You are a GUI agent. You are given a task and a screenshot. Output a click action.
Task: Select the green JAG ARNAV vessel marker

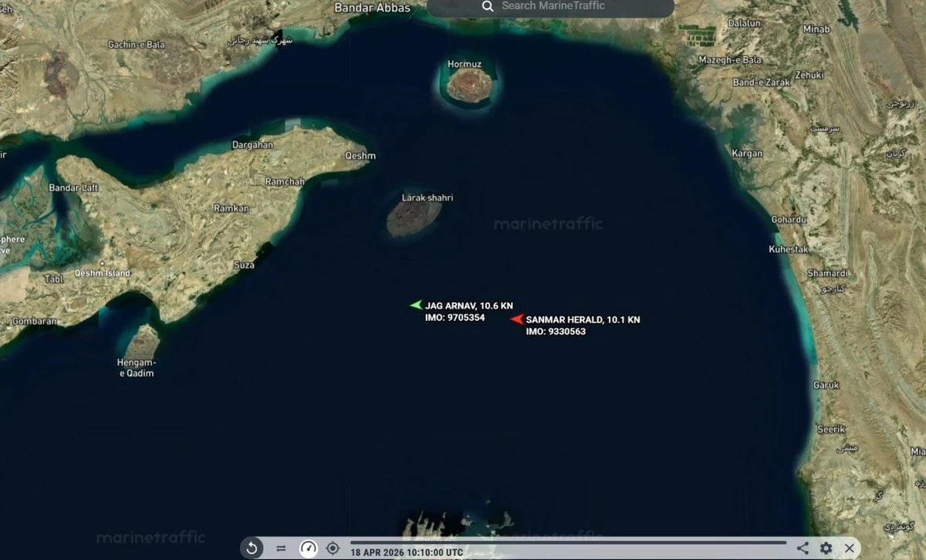click(417, 305)
